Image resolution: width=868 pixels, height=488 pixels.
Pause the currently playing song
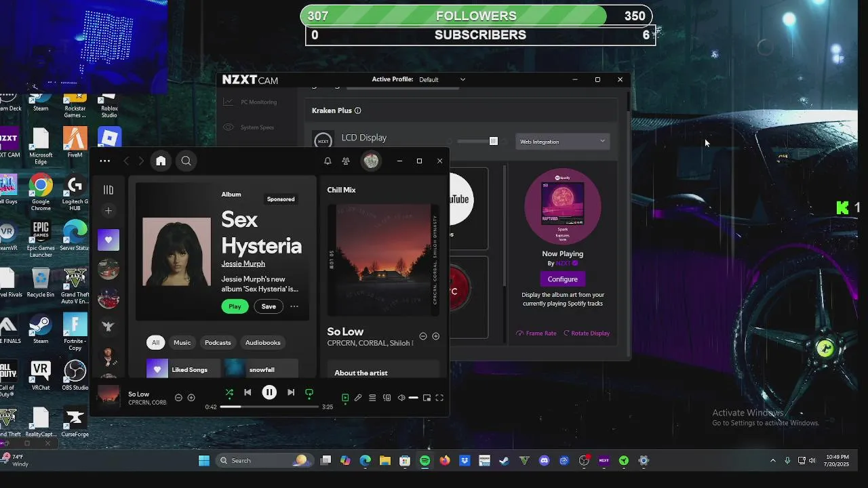point(269,392)
